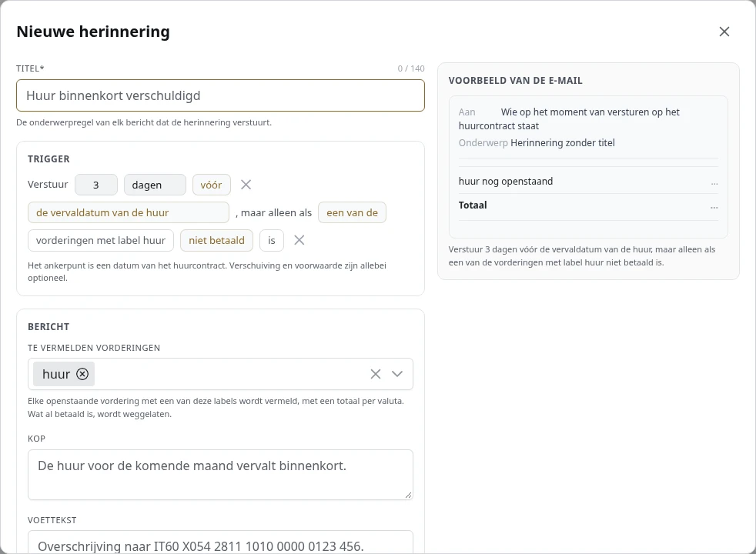Open the 'een van de' quantifier dropdown
This screenshot has height=554, width=756.
352,212
